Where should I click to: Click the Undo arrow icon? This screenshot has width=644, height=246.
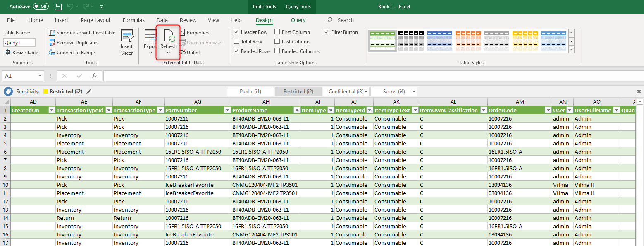click(x=70, y=7)
